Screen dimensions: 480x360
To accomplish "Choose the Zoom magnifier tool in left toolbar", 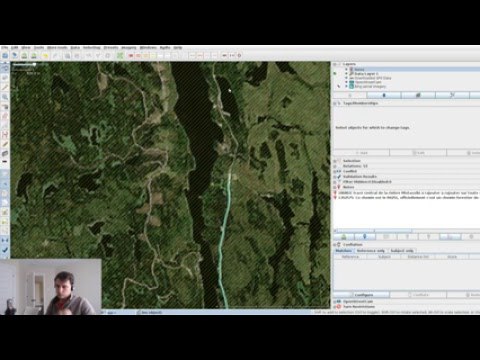I will pyautogui.click(x=5, y=97).
